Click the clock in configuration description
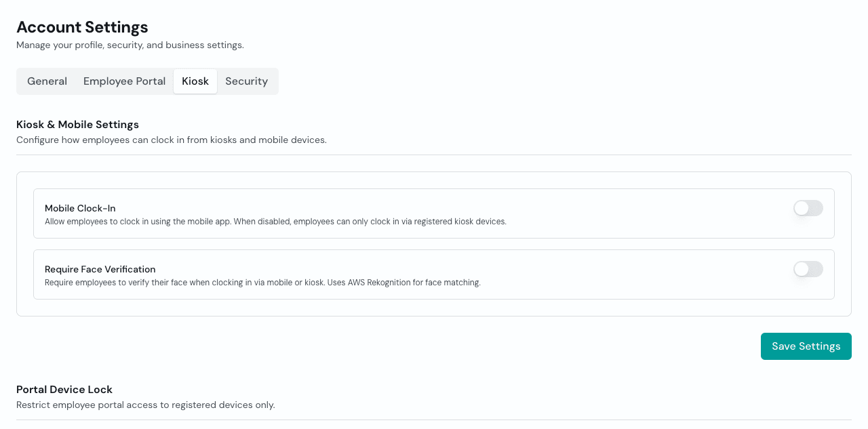 172,140
